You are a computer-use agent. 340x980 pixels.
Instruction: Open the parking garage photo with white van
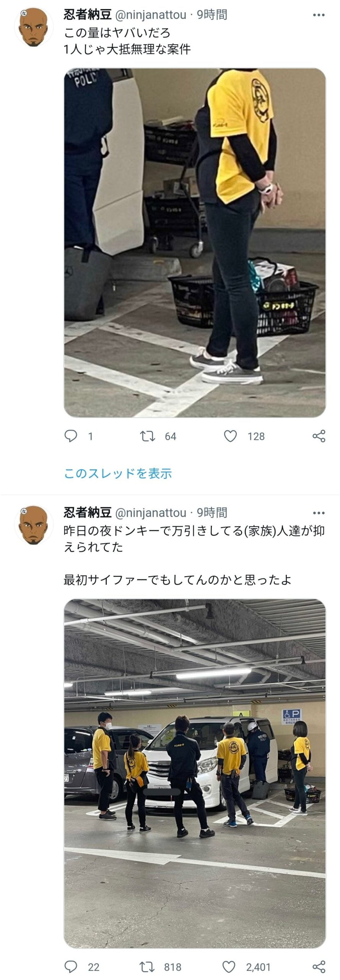click(x=195, y=774)
